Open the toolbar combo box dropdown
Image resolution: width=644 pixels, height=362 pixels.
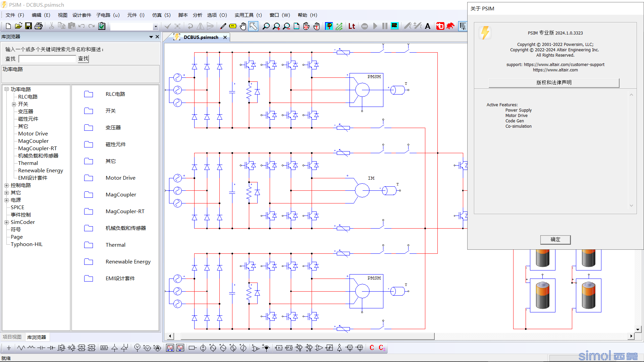tap(156, 26)
